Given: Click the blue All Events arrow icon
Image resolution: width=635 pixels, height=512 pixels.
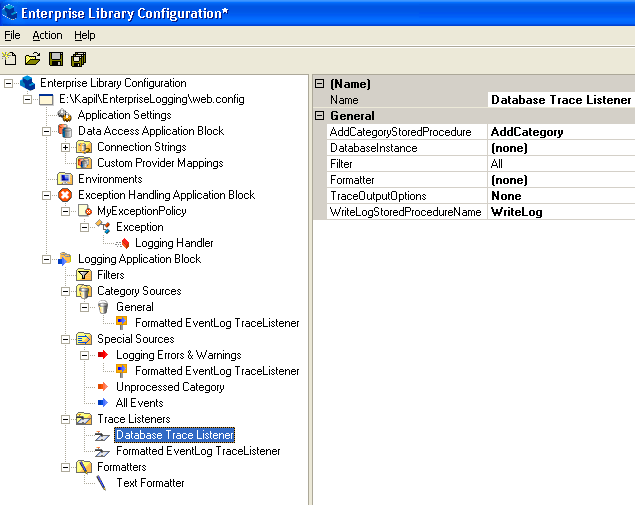Looking at the screenshot, I should click(103, 403).
